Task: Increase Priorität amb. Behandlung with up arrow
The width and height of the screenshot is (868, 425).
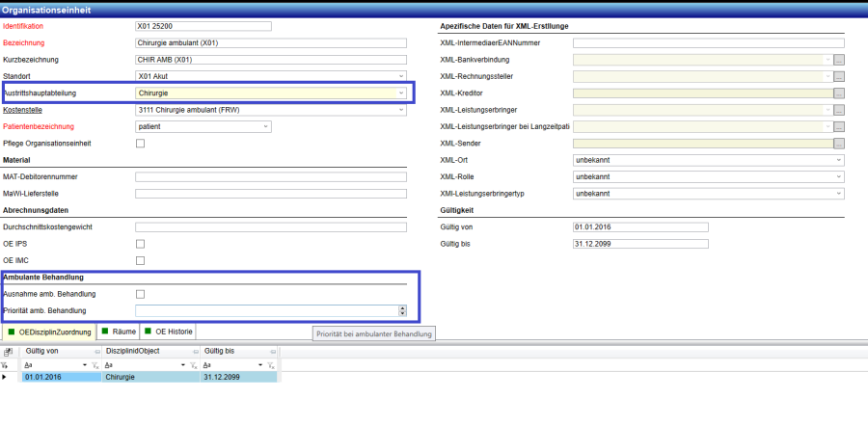Action: pyautogui.click(x=402, y=307)
